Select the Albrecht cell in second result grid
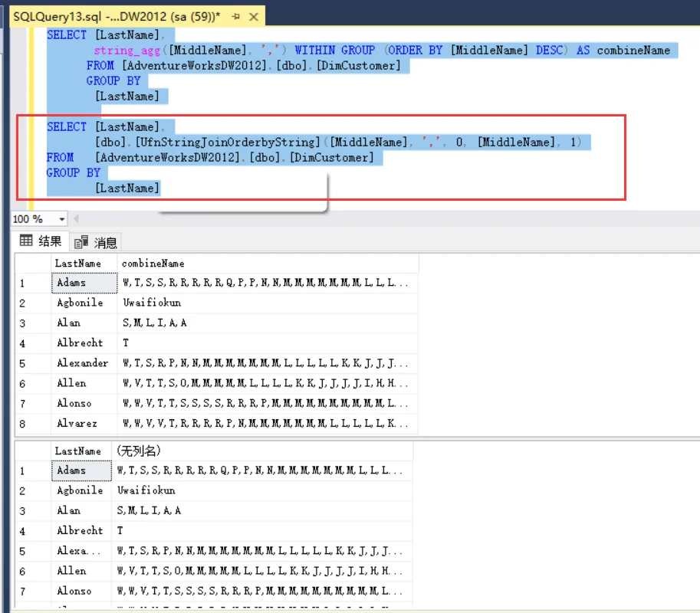 coord(81,531)
